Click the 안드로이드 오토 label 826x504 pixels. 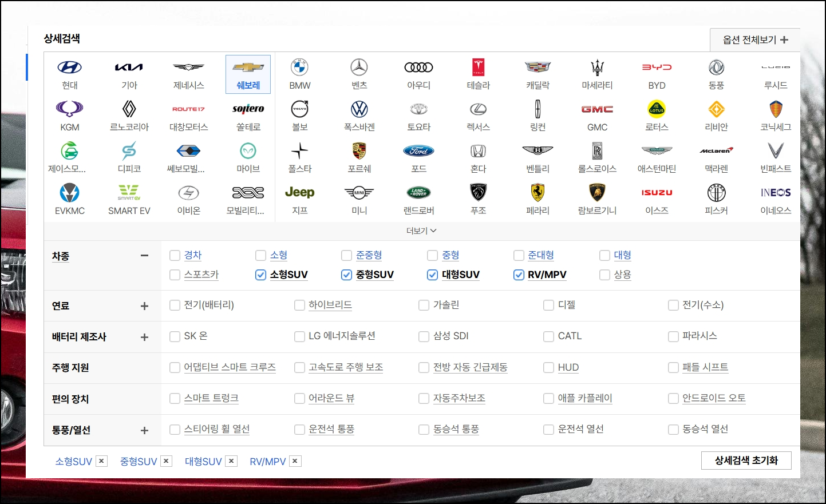tap(714, 398)
